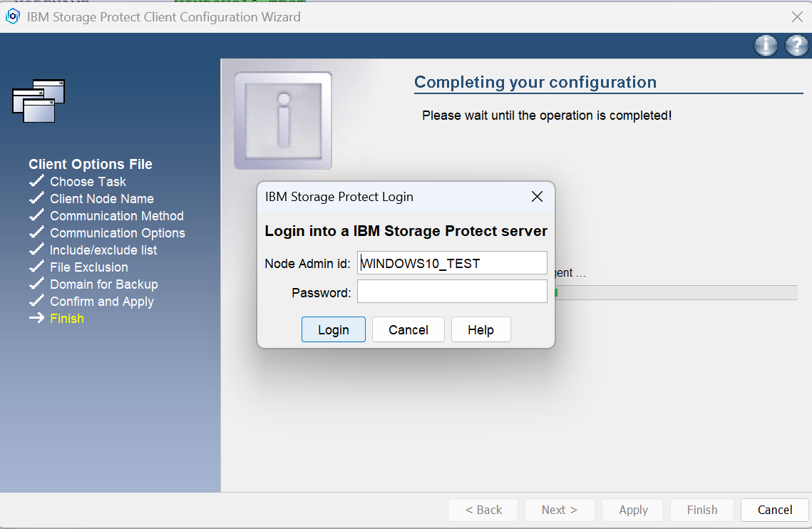812x529 pixels.
Task: Select the Communication Options step
Action: pos(117,233)
